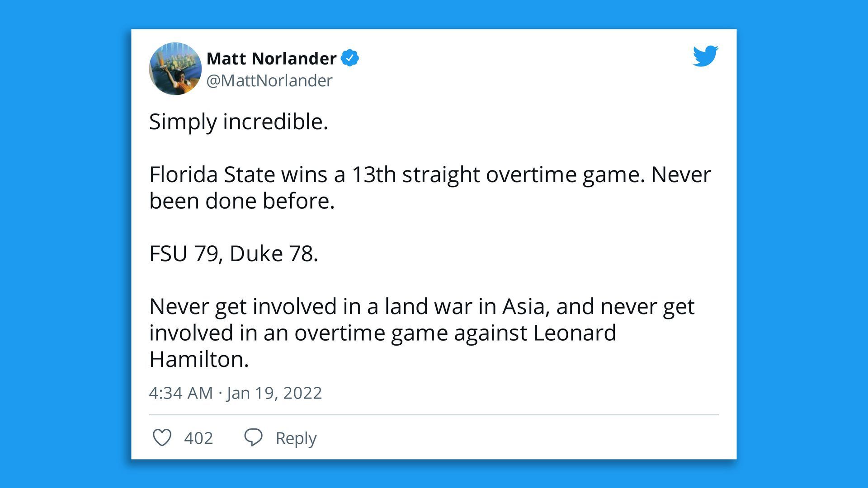This screenshot has height=488, width=868.
Task: Click the 'FSU 79, Duke 78.' score line
Action: [x=231, y=253]
